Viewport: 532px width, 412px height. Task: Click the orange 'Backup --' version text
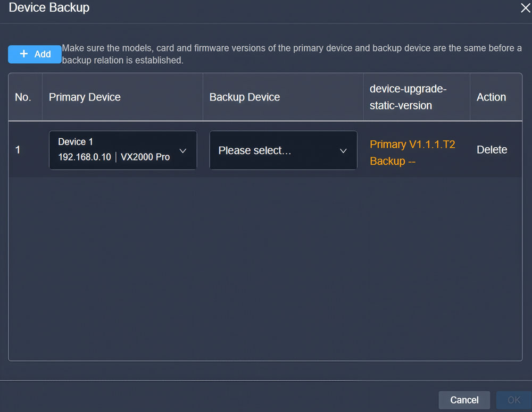click(x=393, y=161)
